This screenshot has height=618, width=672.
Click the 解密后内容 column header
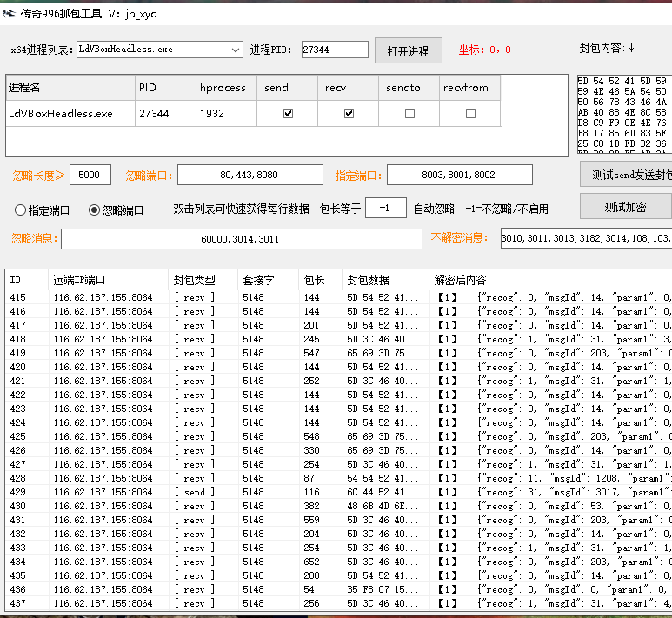click(x=550, y=280)
